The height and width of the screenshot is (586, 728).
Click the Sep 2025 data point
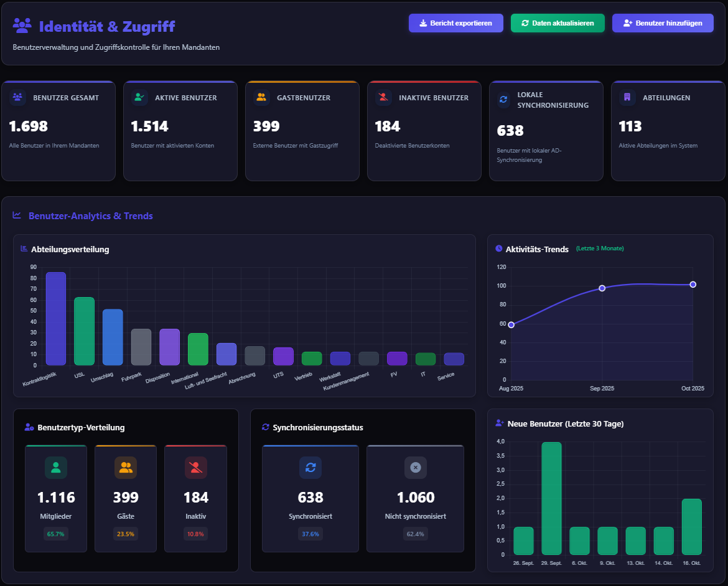pyautogui.click(x=602, y=288)
